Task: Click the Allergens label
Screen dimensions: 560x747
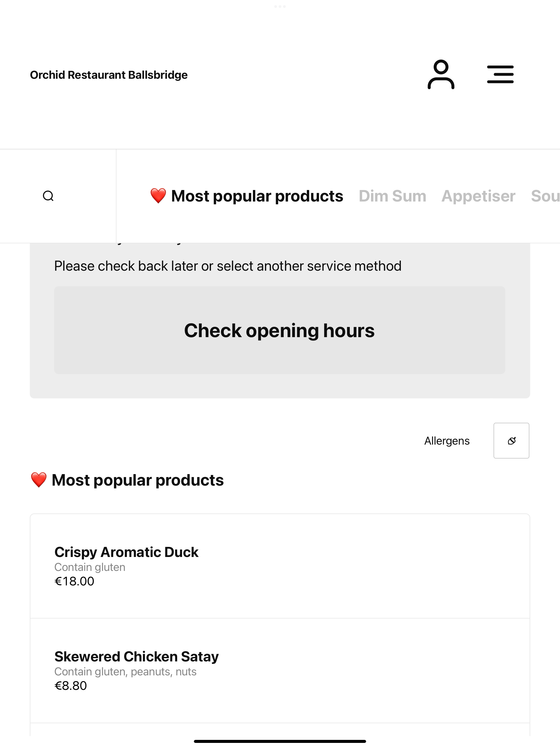Action: tap(447, 441)
